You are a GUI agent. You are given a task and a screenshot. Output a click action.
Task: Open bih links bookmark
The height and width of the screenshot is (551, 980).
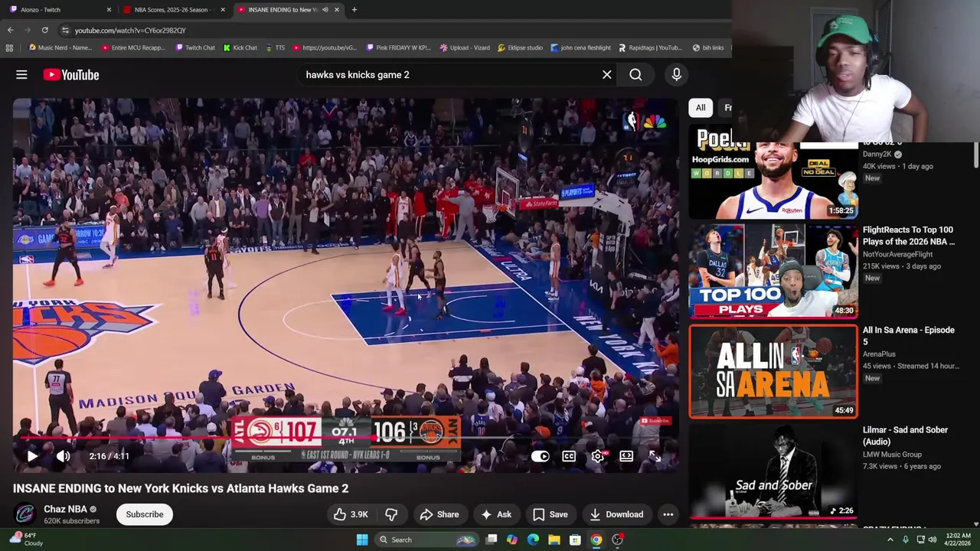tap(708, 47)
